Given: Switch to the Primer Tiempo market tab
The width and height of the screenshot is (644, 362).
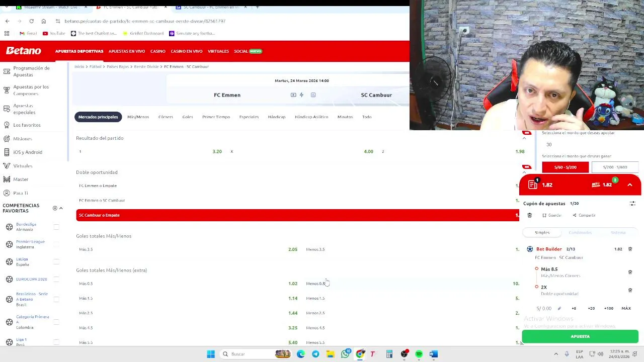Looking at the screenshot, I should [216, 117].
